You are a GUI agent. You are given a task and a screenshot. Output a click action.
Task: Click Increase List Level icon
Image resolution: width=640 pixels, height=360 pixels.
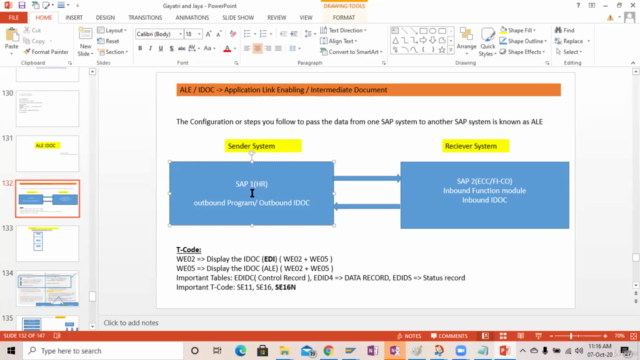294,34
